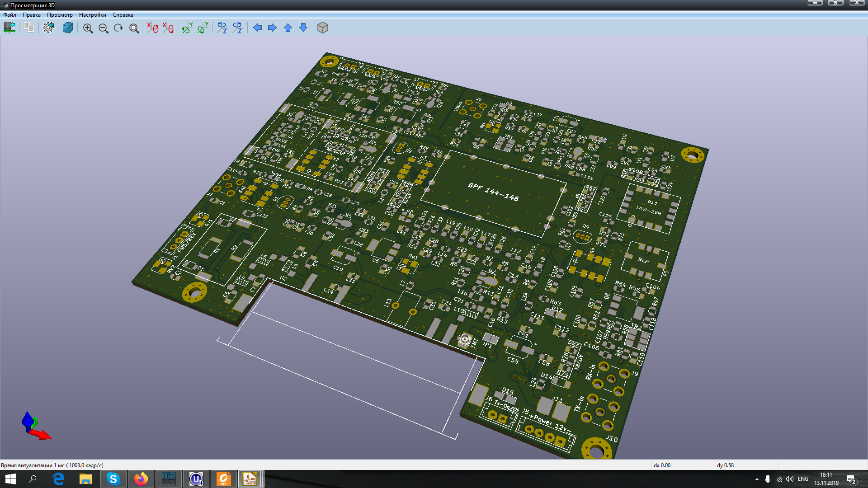Image resolution: width=868 pixels, height=488 pixels.
Task: Fit board to screen zoom
Action: [134, 28]
